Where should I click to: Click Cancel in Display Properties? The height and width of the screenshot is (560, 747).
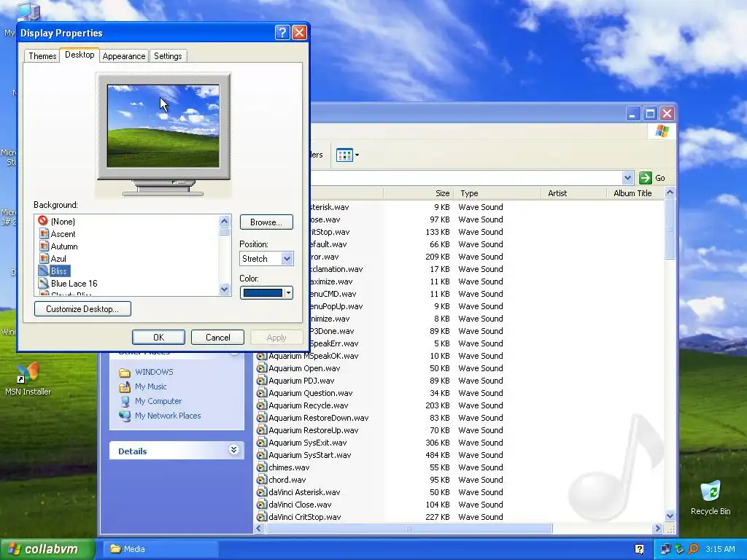pos(217,337)
